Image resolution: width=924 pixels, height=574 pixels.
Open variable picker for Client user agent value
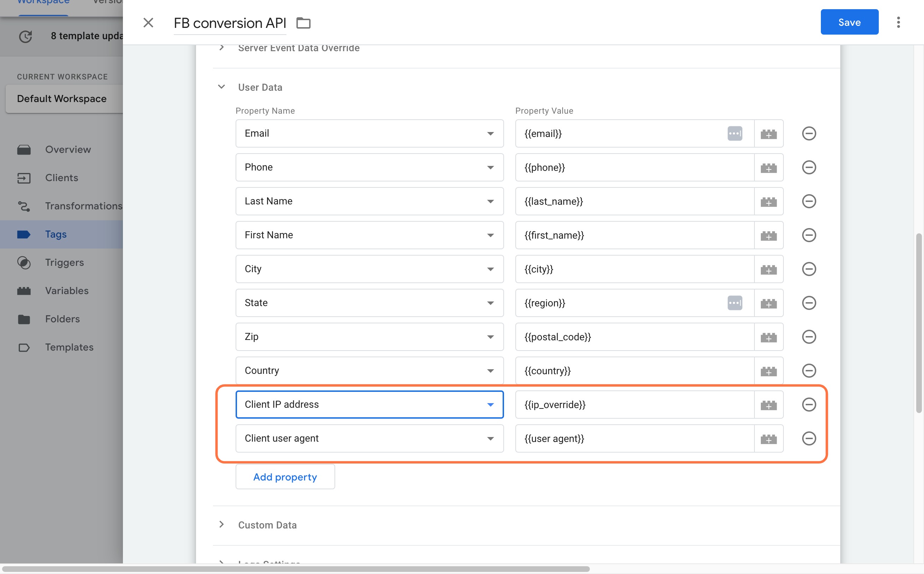pos(768,438)
